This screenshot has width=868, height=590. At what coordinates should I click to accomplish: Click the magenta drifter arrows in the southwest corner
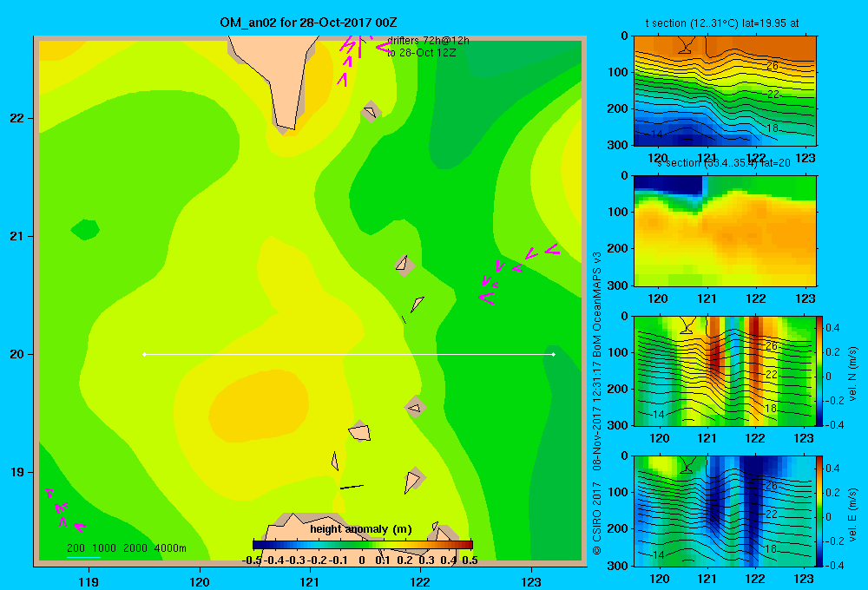pos(65,510)
